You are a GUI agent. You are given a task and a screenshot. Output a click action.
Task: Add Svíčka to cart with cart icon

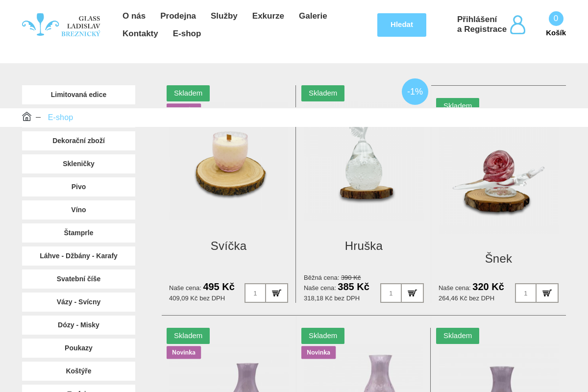click(277, 293)
